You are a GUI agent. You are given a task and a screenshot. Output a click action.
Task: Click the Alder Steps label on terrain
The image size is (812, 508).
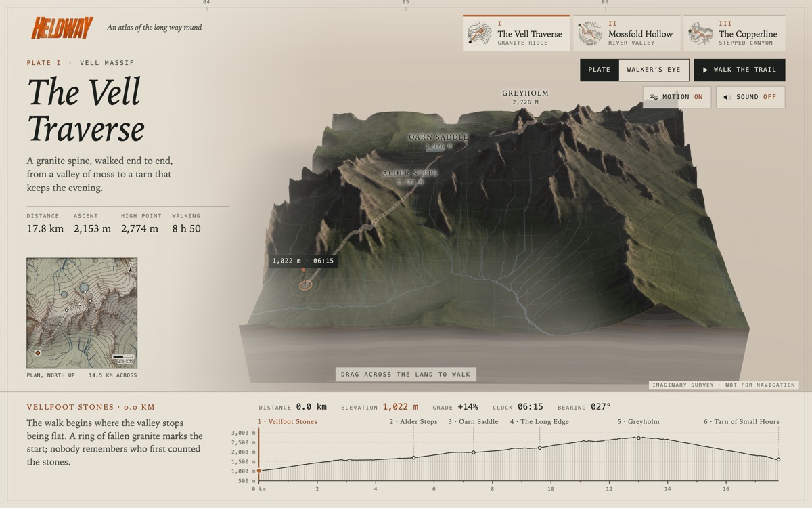pyautogui.click(x=409, y=177)
